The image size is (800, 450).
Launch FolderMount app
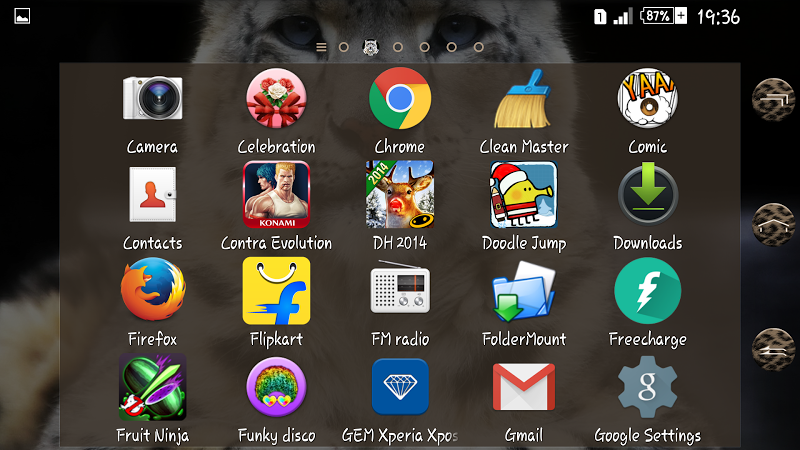[x=523, y=292]
